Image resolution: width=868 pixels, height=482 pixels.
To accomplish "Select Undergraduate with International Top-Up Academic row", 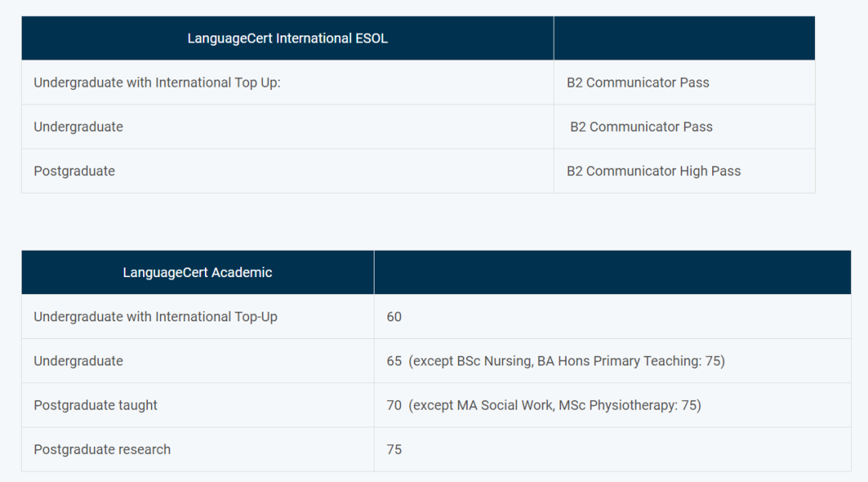I will pos(436,317).
